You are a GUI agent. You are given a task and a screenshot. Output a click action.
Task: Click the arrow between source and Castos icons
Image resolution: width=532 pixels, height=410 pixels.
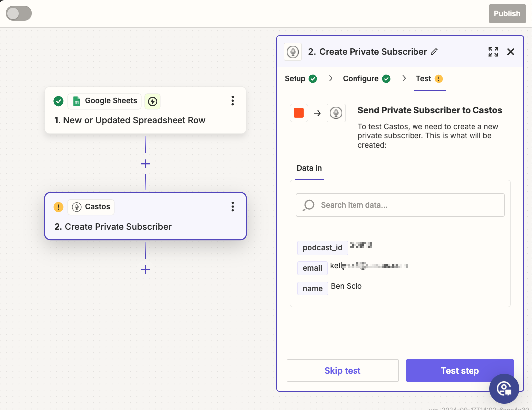(317, 113)
